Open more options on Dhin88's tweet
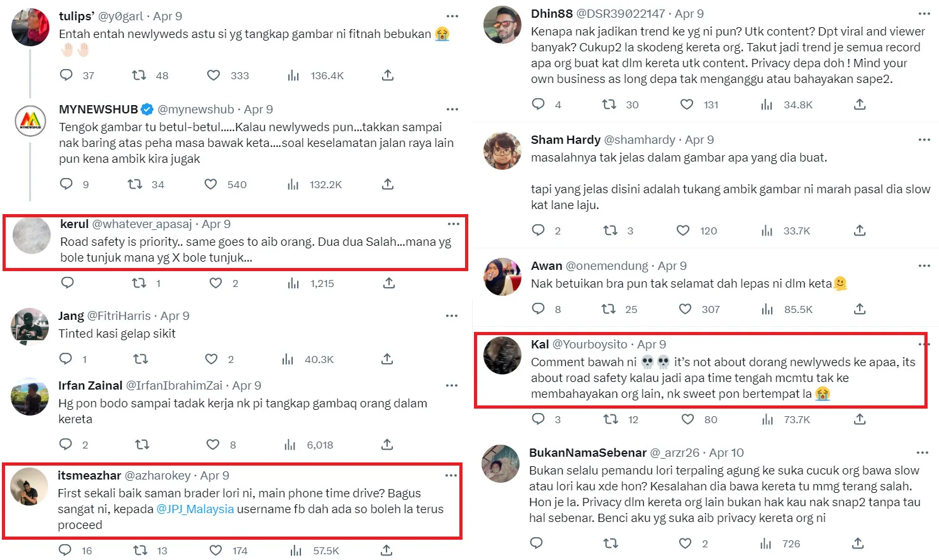Image resolution: width=939 pixels, height=560 pixels. [x=924, y=14]
